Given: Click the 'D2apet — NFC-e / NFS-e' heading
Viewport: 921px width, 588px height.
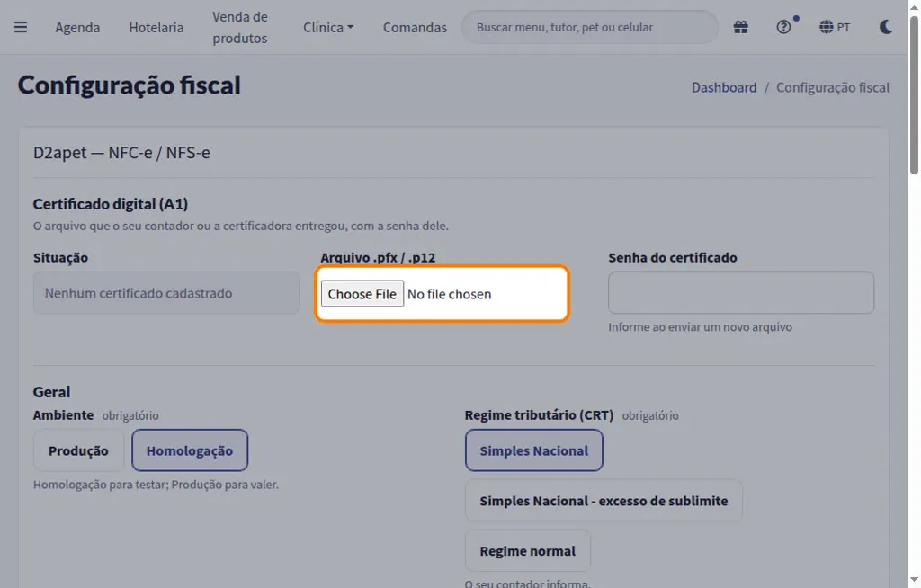Looking at the screenshot, I should coord(121,153).
